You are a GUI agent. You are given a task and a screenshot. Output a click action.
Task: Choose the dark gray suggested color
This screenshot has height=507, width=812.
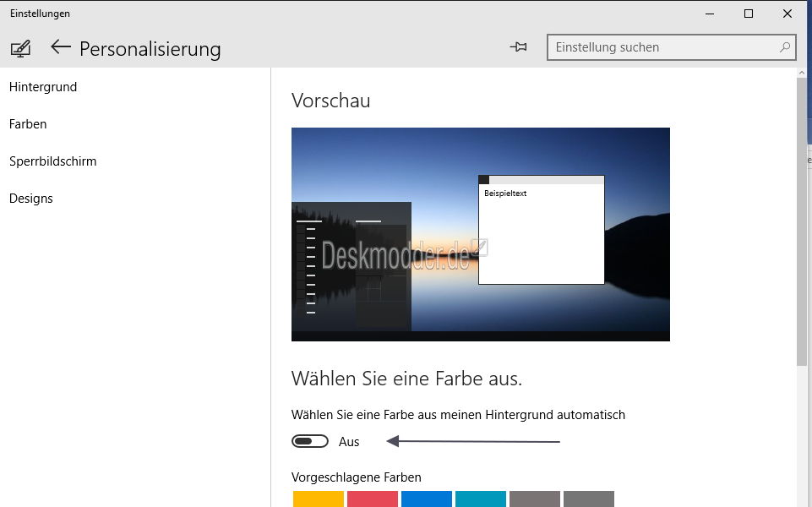tap(589, 499)
